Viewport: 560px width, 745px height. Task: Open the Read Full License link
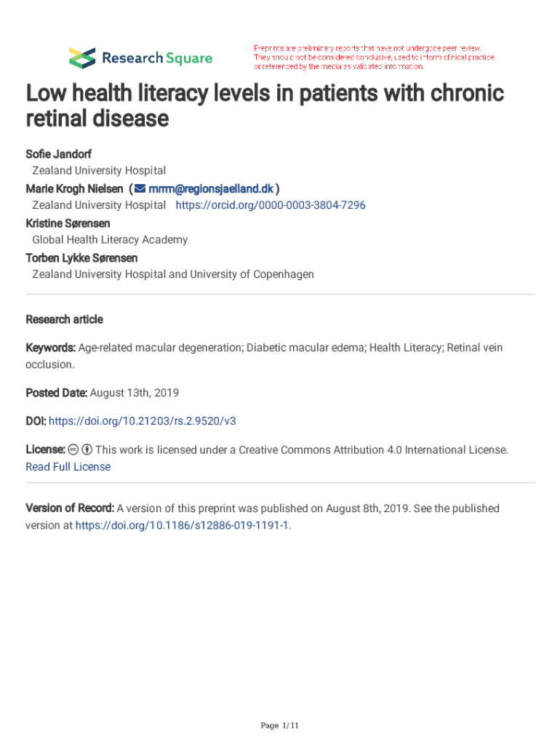pos(68,466)
